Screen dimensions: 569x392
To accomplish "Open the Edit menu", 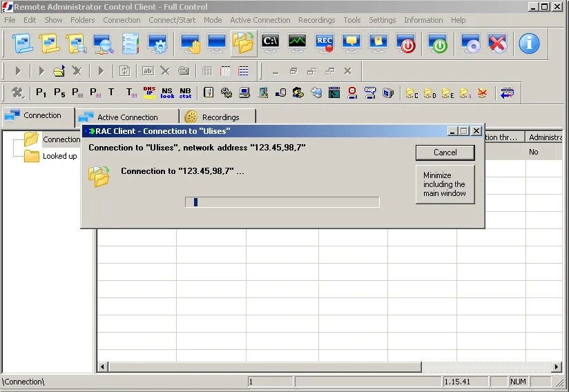I will [30, 20].
